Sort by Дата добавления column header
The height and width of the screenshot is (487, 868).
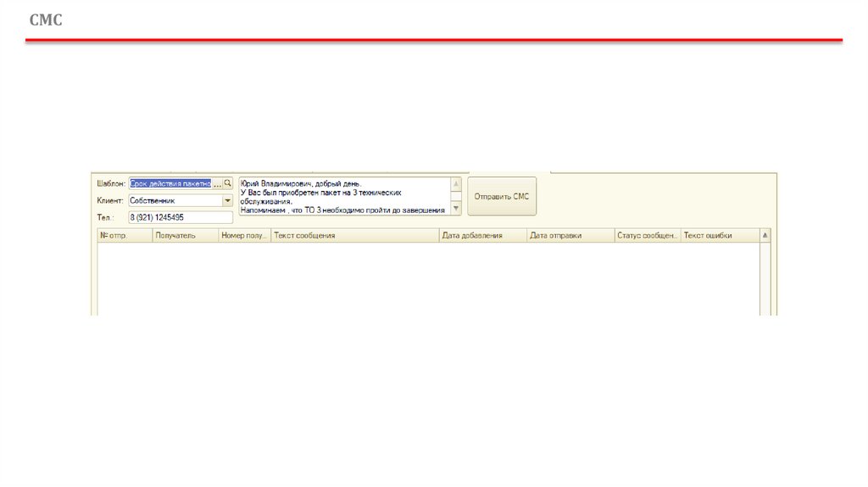(x=483, y=236)
